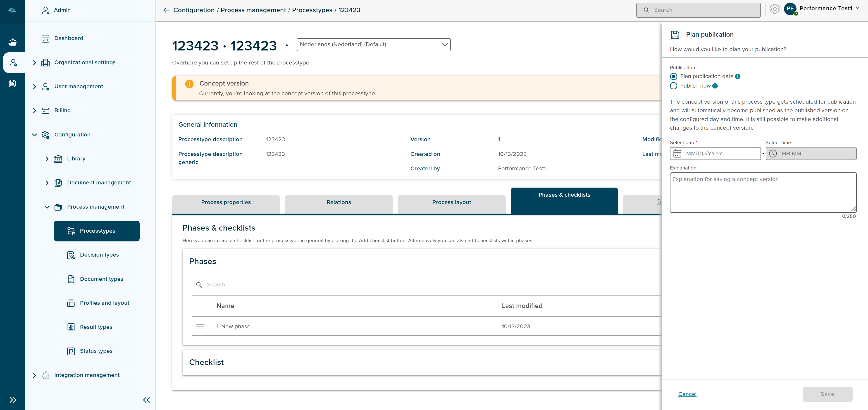Click the info icon beside Publish now
Viewport: 868px width, 410px height.
tap(715, 86)
